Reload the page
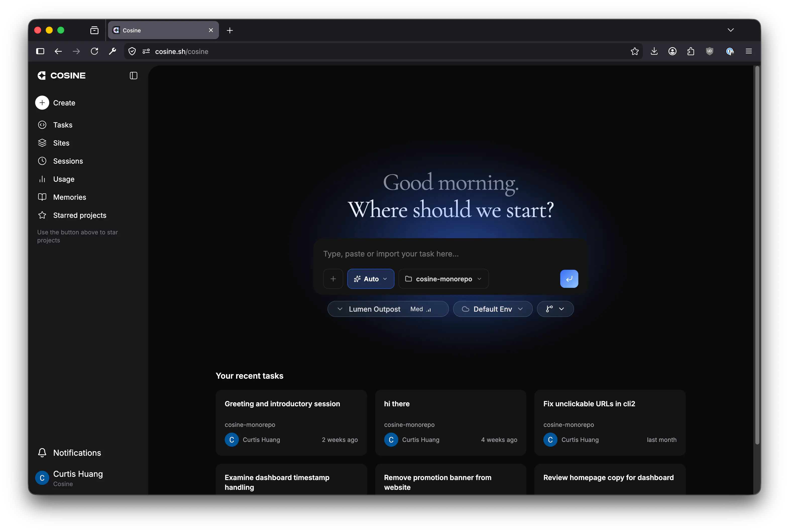The height and width of the screenshot is (532, 789). click(x=94, y=51)
